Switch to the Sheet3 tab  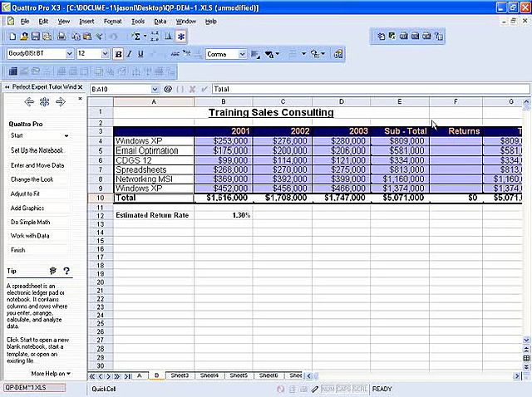click(180, 375)
